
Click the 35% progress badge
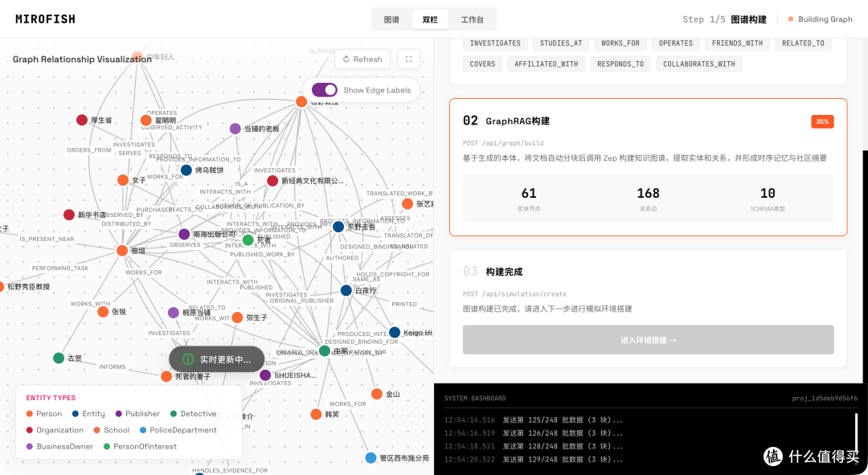pos(822,122)
